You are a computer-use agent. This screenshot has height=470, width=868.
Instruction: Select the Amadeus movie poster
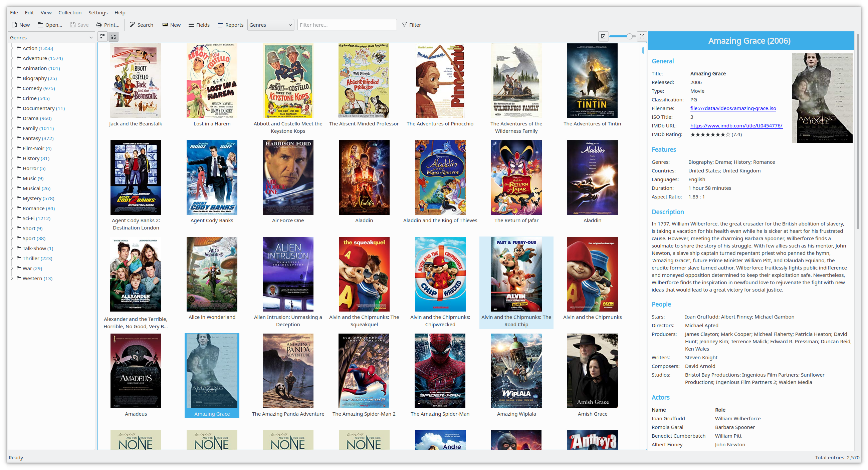136,371
